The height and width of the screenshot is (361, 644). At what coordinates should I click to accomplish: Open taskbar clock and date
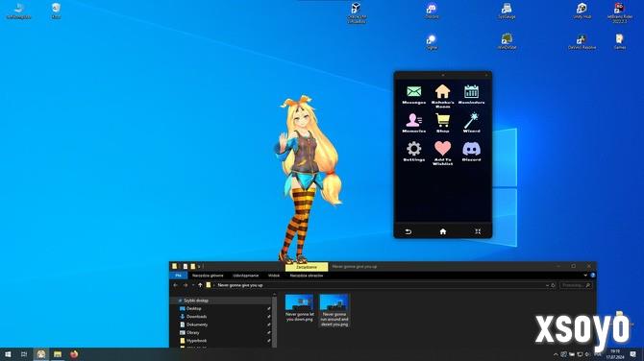coord(615,354)
